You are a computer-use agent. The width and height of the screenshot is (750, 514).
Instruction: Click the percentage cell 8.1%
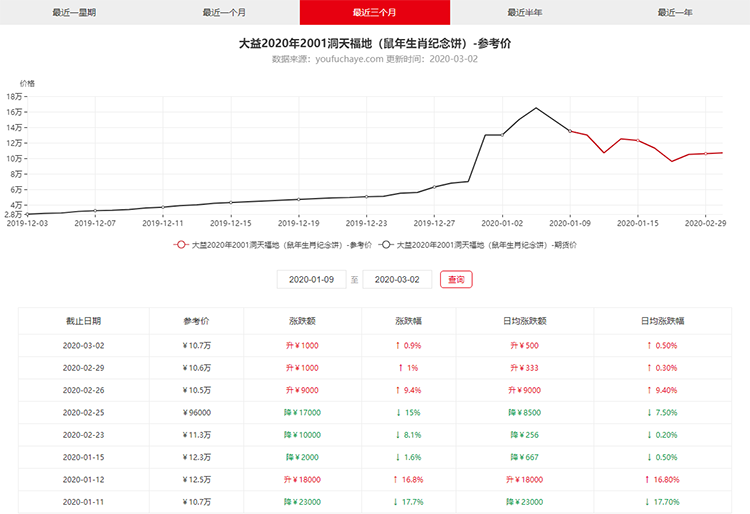408,435
